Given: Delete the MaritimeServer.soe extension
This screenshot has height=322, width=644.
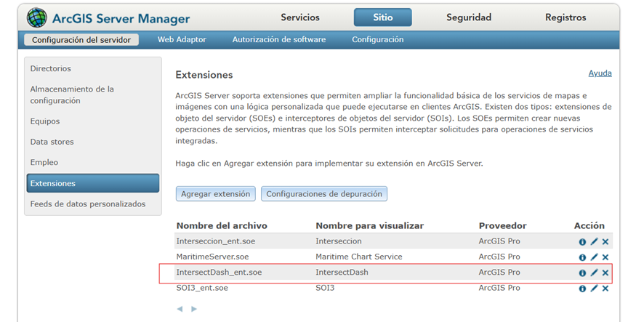Looking at the screenshot, I should (605, 257).
